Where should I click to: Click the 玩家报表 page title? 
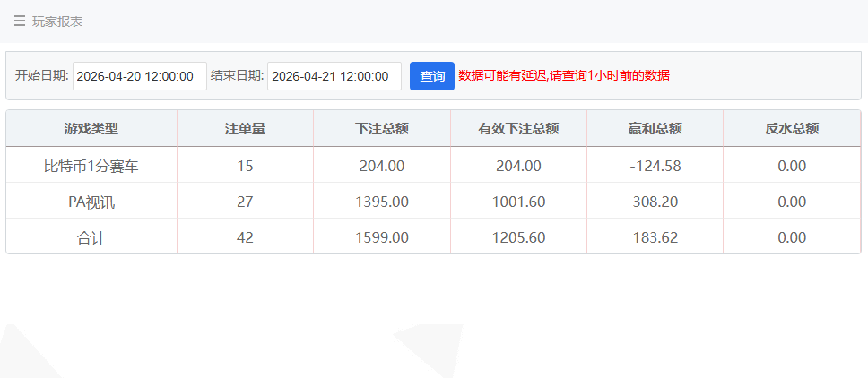point(57,21)
